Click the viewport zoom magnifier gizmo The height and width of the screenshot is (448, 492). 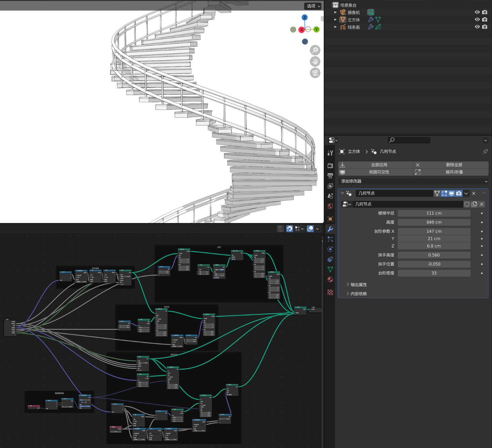click(315, 50)
